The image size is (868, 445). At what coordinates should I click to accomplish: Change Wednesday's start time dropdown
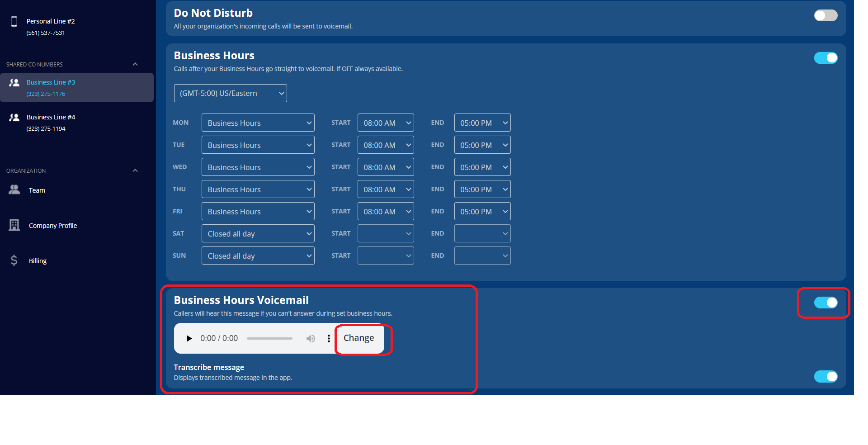(386, 167)
